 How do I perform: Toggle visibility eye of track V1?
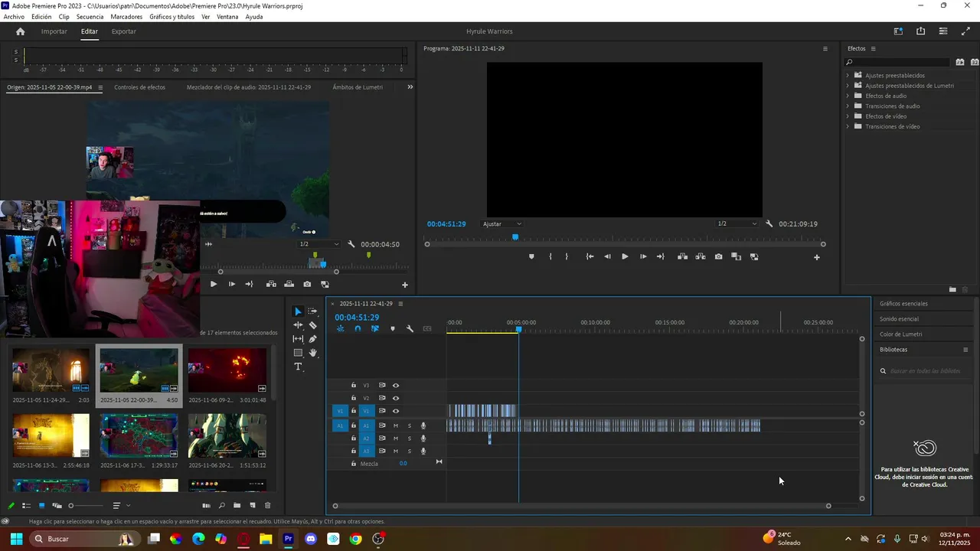396,411
